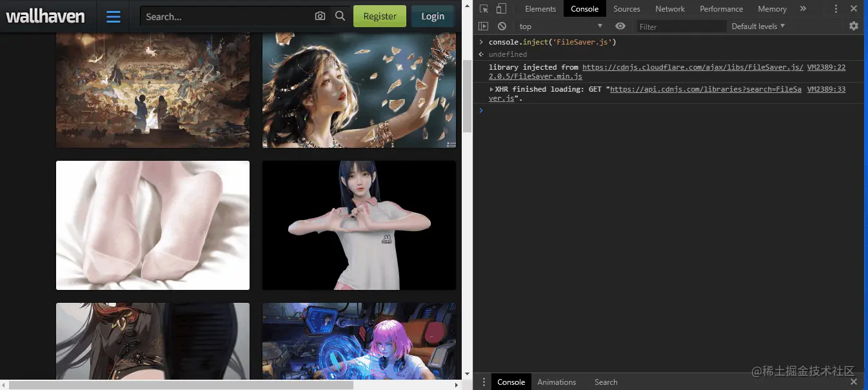The image size is (868, 390).
Task: Clear the console icon
Action: tap(502, 26)
